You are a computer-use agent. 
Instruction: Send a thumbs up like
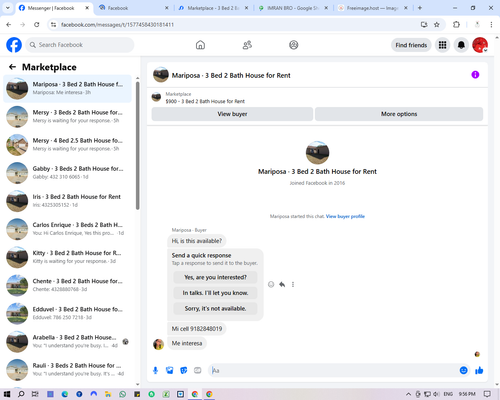[x=479, y=370]
